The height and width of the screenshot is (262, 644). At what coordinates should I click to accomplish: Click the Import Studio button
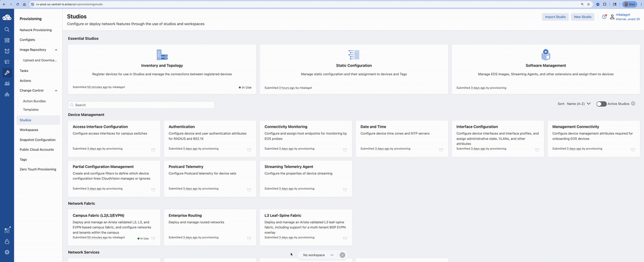click(x=555, y=17)
